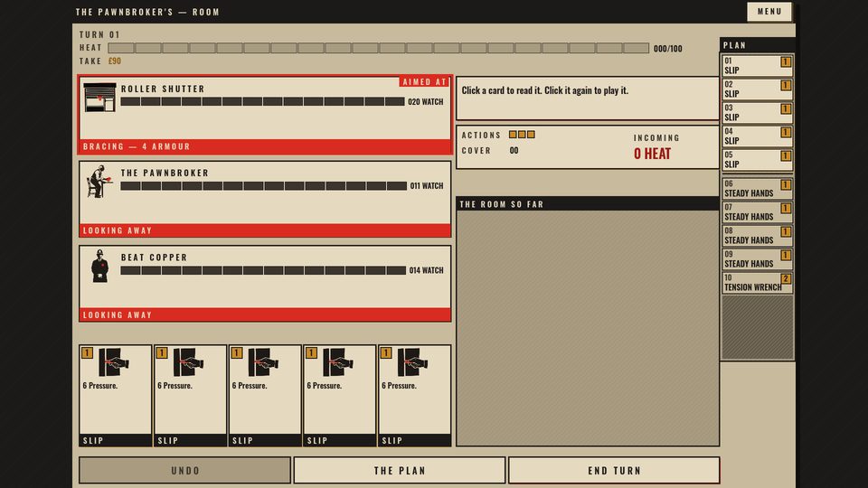Screen dimensions: 868x488
Task: Select plan entry 09 Steady Hands
Action: point(757,259)
